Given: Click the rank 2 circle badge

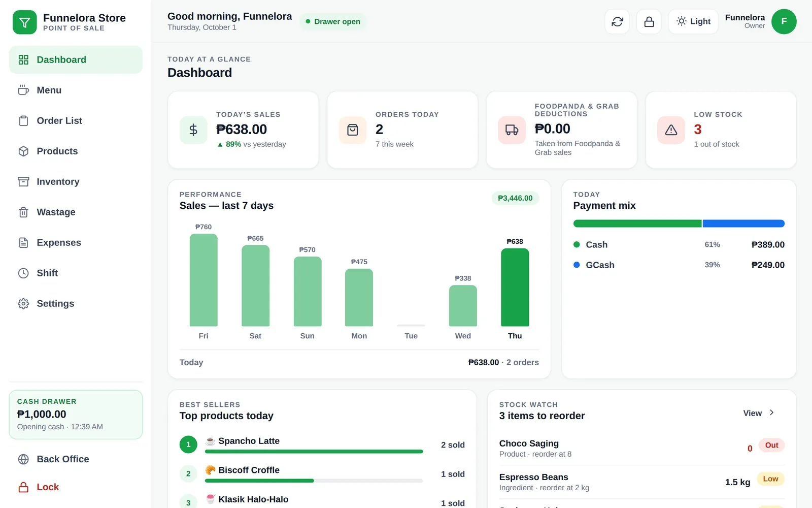Looking at the screenshot, I should (x=188, y=473).
